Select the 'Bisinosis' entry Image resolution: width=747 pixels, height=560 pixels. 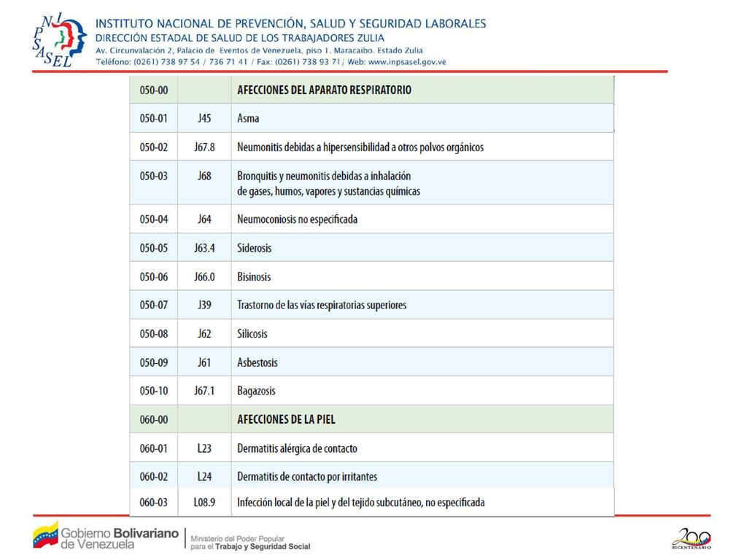(254, 276)
